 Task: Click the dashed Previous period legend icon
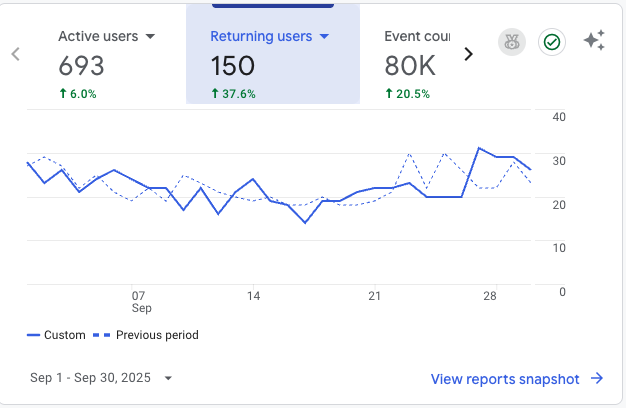tap(101, 335)
